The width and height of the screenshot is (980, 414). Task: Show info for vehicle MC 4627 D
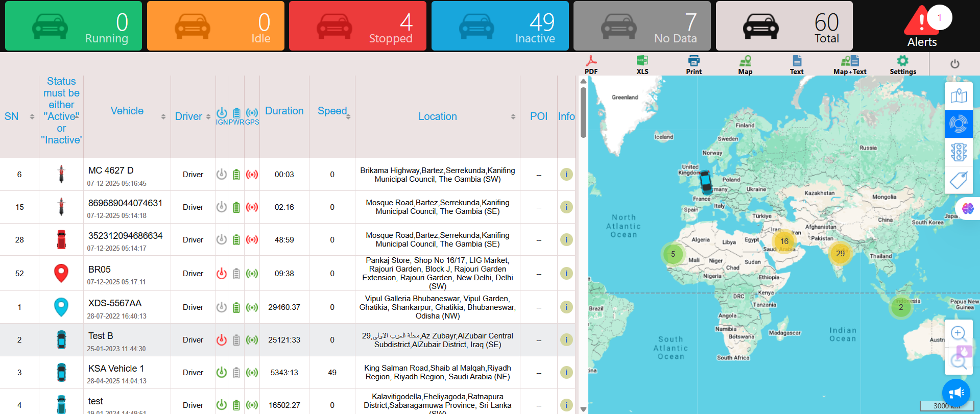click(566, 175)
